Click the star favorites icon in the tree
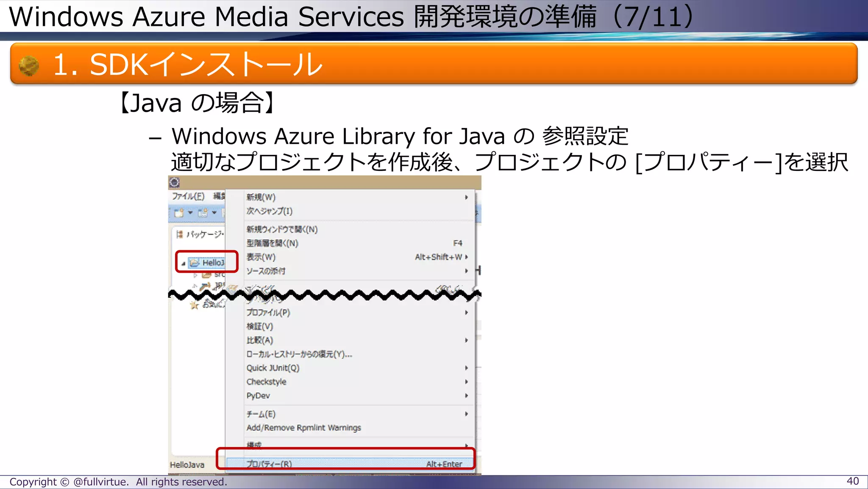Screen dimensions: 868x489 [x=194, y=305]
